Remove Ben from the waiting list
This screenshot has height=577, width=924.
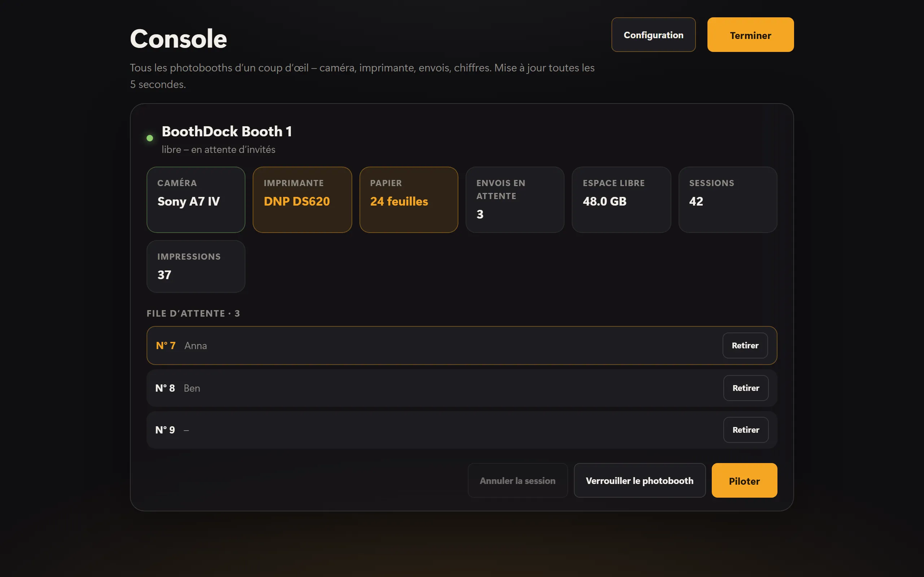746,388
